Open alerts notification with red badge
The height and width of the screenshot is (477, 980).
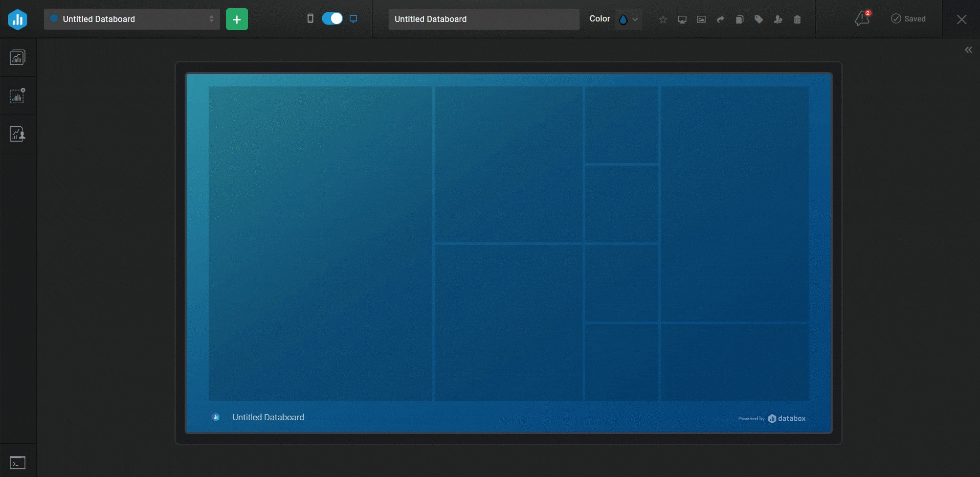(x=862, y=19)
